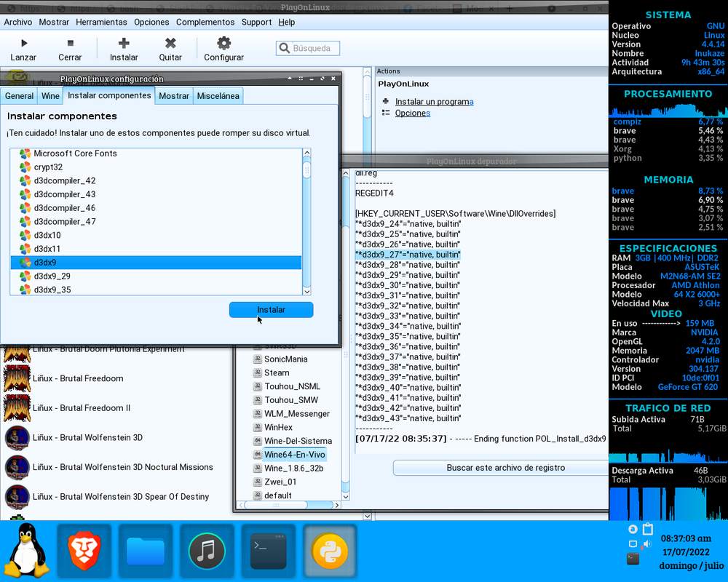Select Wine64-En-Vivo virtual drive

click(x=294, y=455)
